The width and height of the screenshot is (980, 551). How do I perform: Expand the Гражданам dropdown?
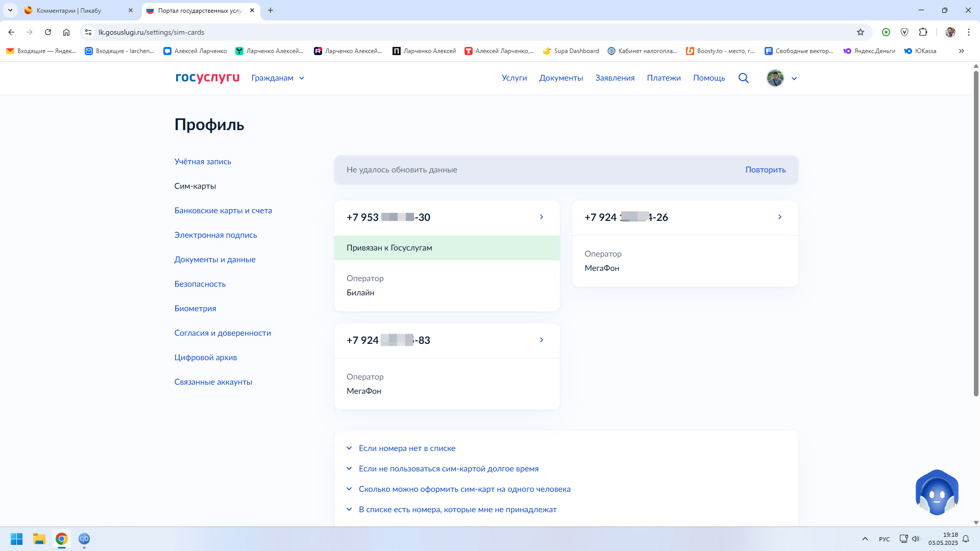[x=278, y=78]
